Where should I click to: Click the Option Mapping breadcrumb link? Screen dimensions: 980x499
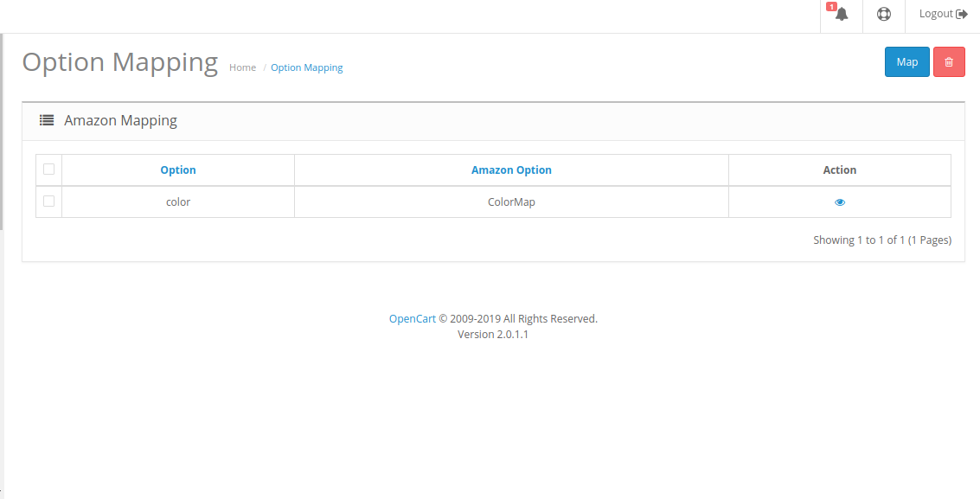click(x=306, y=67)
